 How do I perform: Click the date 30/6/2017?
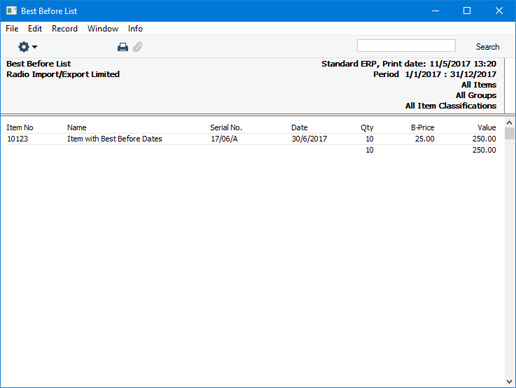pos(309,139)
